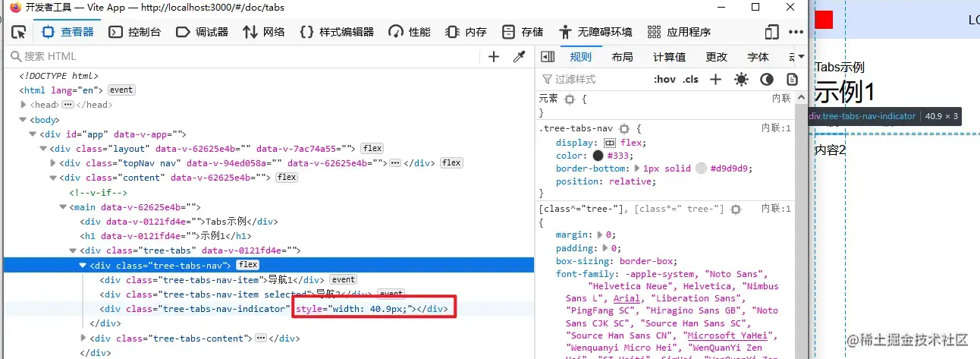
Task: Open the devtools more options menu
Action: pos(796,32)
